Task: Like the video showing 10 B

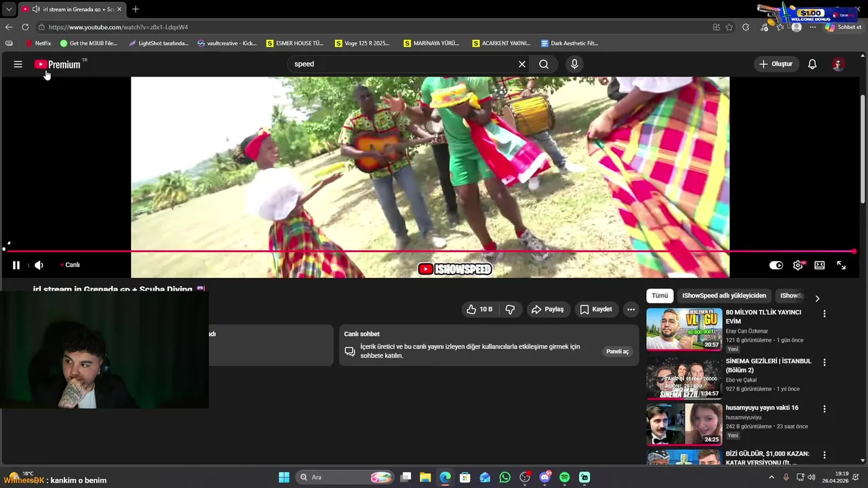Action: (479, 309)
